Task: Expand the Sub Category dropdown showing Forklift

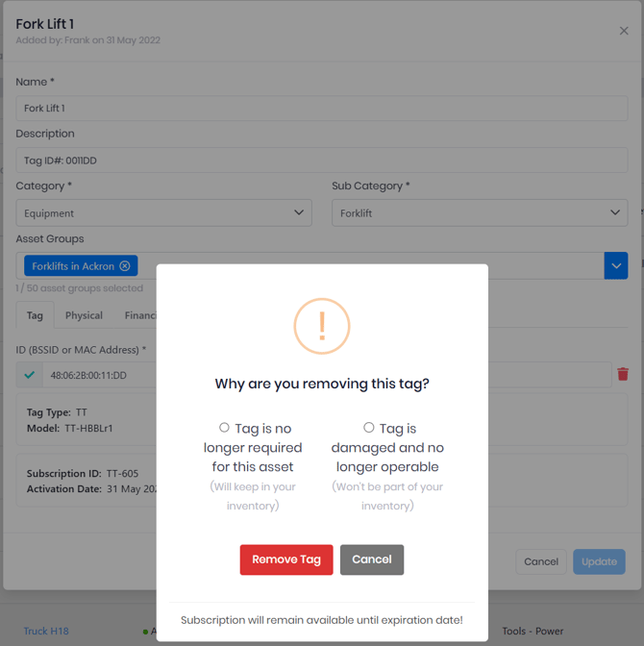Action: coord(480,213)
